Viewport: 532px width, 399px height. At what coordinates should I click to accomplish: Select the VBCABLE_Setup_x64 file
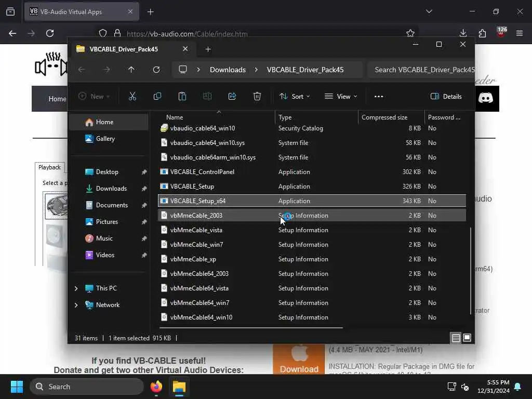click(x=312, y=201)
